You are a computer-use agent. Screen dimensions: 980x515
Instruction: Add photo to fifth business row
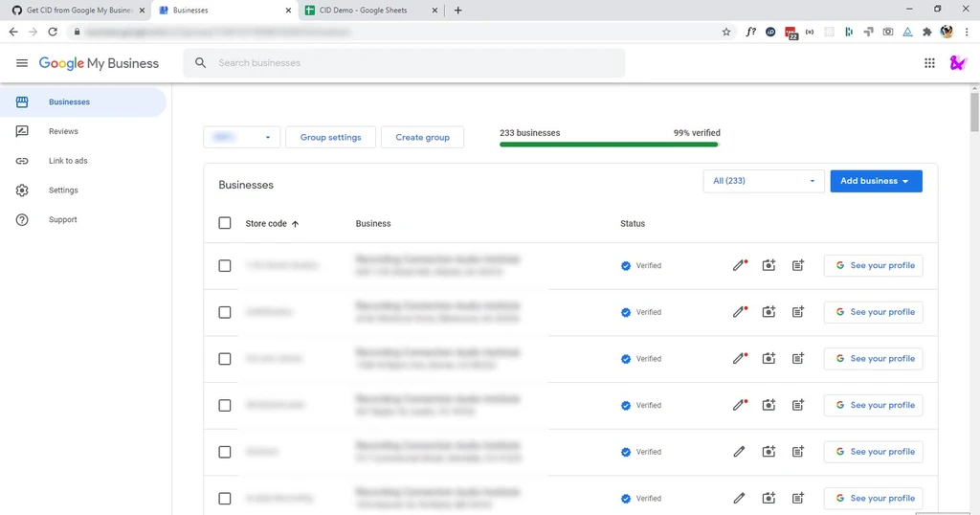coord(768,451)
